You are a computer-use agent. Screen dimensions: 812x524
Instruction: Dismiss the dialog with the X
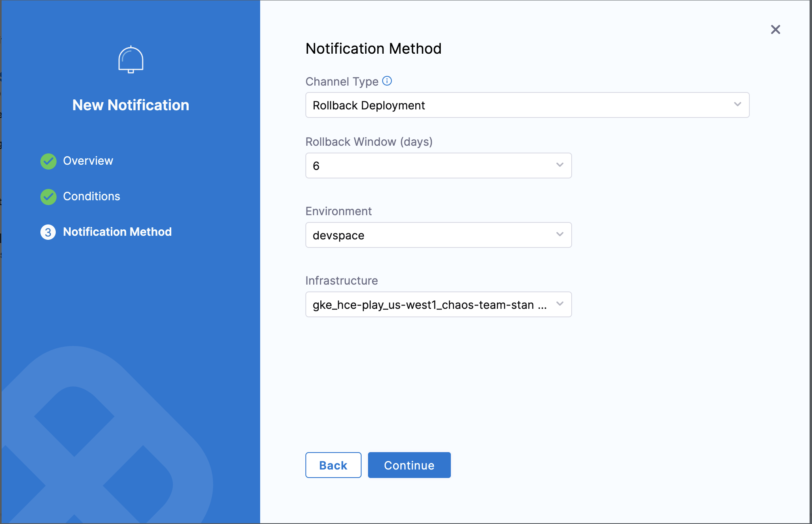[775, 29]
